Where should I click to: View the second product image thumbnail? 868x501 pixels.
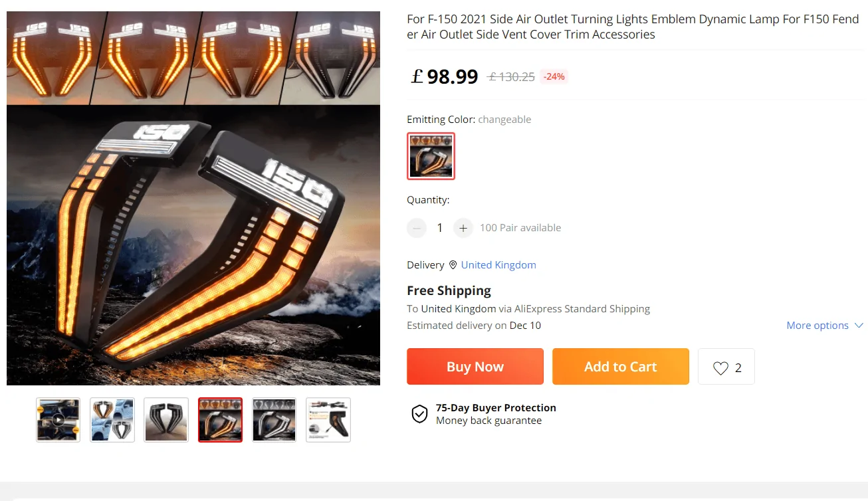click(112, 419)
